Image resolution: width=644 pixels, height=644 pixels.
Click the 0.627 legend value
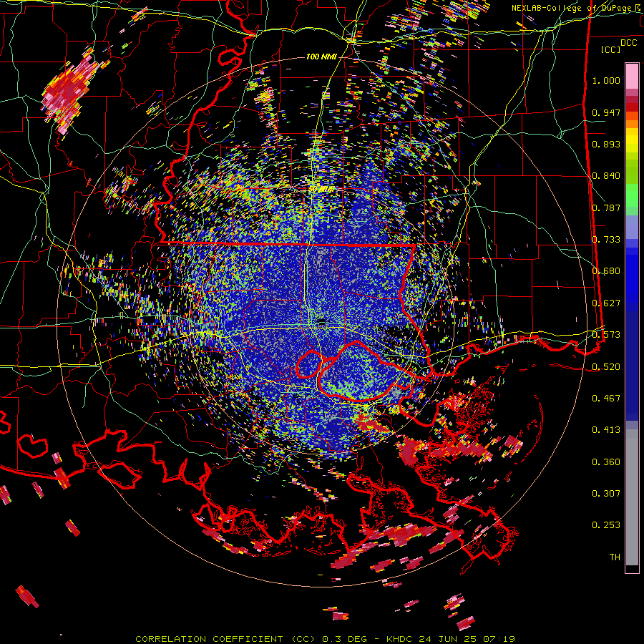coord(606,303)
